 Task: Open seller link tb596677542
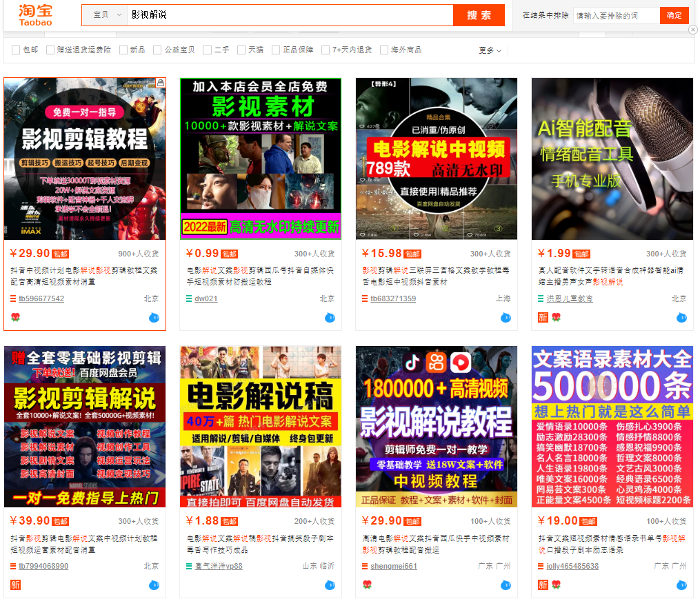point(41,298)
